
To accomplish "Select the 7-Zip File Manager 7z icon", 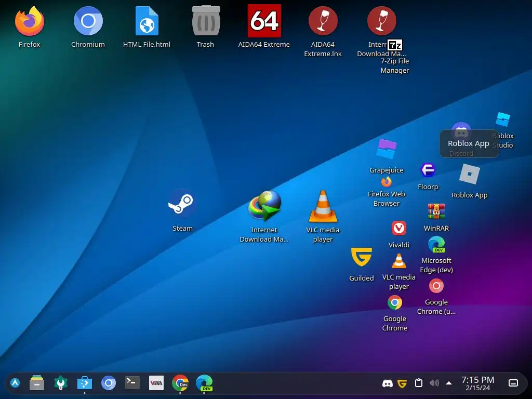I will (395, 45).
